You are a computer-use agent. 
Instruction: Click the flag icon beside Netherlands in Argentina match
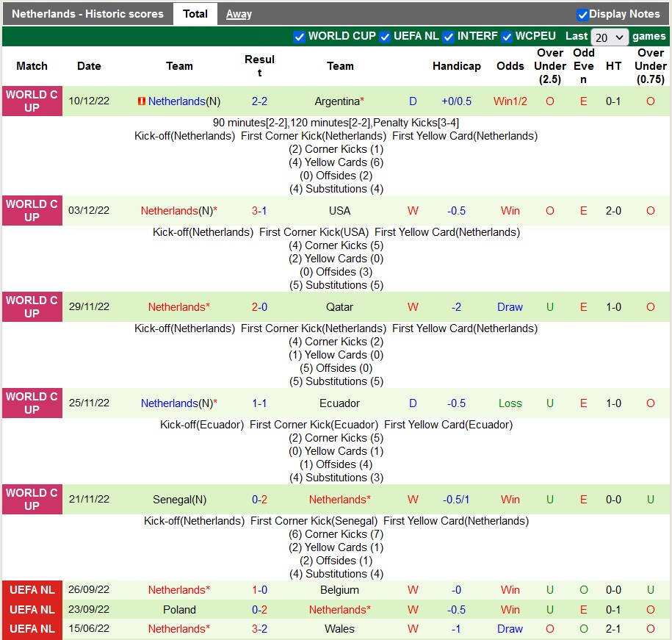(x=142, y=101)
